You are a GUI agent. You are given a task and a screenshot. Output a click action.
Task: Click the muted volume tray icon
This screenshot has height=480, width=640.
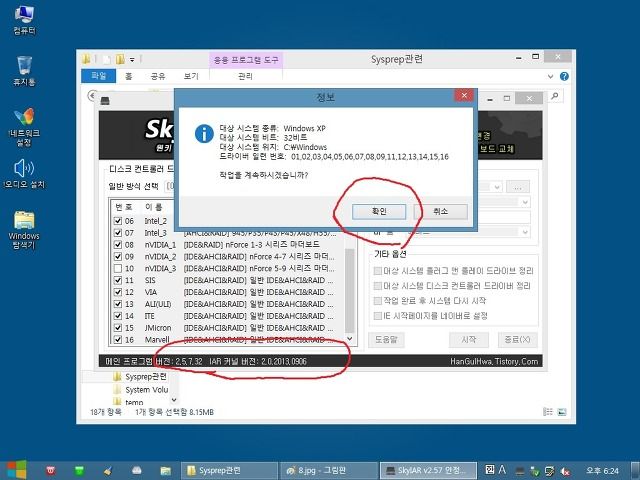pyautogui.click(x=565, y=471)
